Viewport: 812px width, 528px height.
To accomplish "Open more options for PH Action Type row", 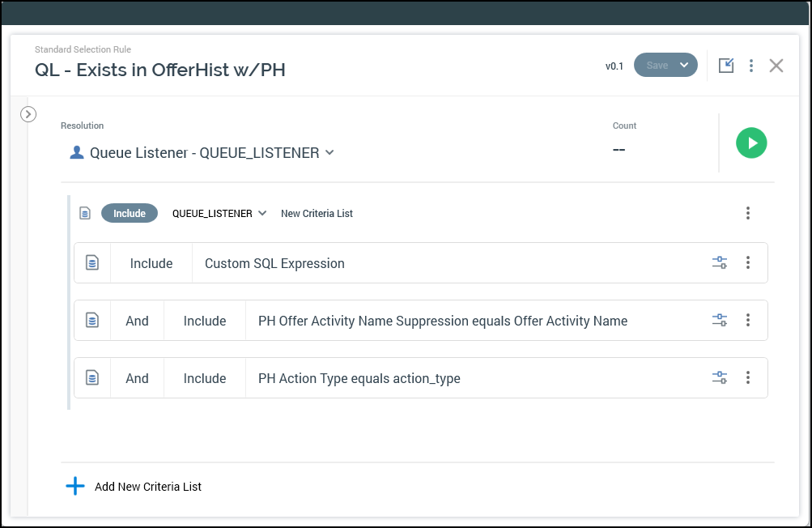I will click(748, 377).
